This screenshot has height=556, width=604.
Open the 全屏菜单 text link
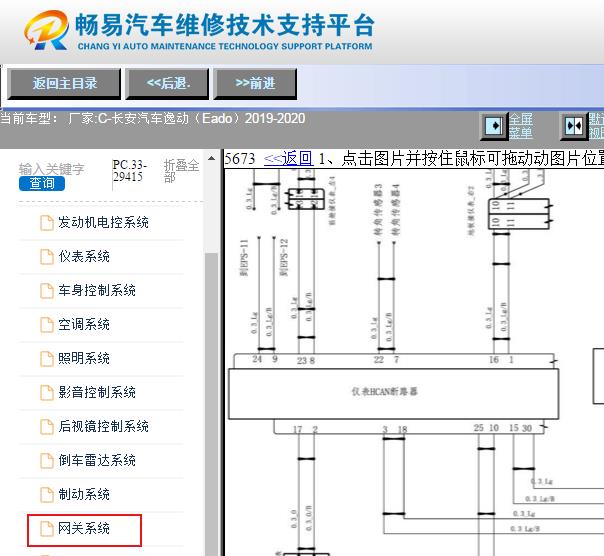click(x=521, y=126)
